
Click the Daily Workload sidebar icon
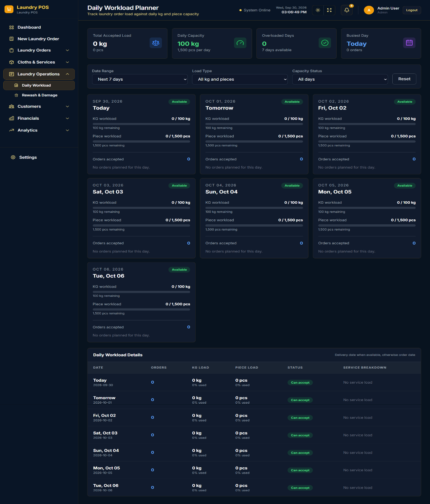16,85
